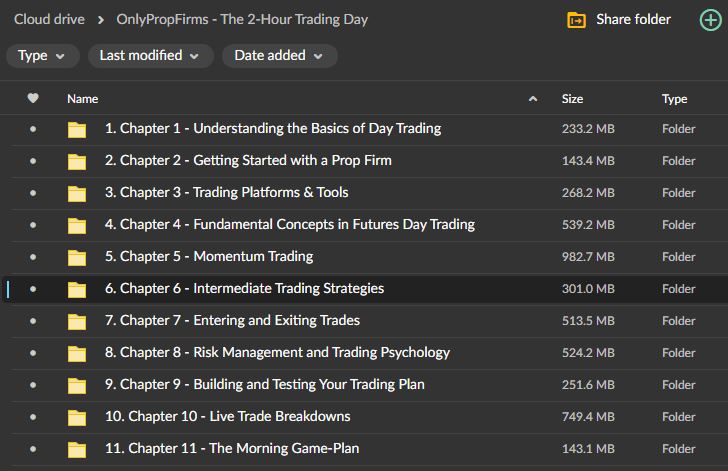This screenshot has height=471, width=728.
Task: Click the folder icon for Chapter 11
Action: coord(77,449)
